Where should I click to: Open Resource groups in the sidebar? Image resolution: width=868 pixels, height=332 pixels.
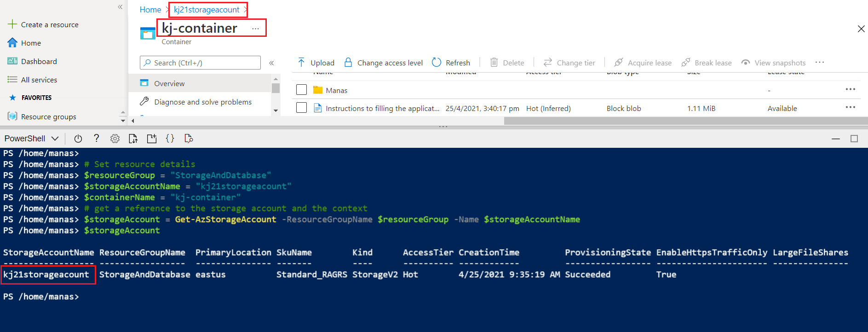pos(48,116)
